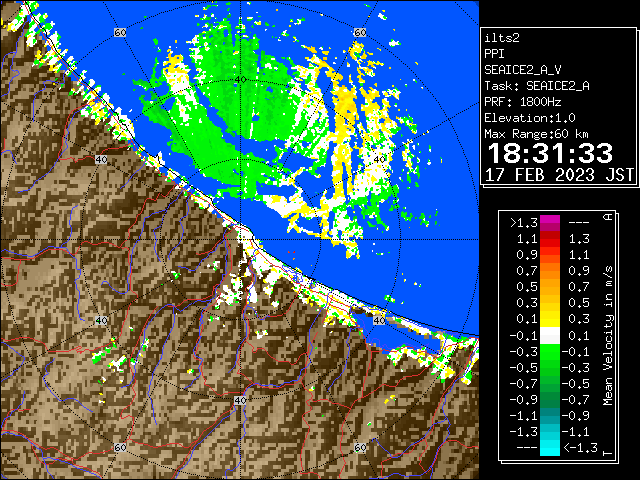Click the '60' ring label in southeast land

click(360, 447)
